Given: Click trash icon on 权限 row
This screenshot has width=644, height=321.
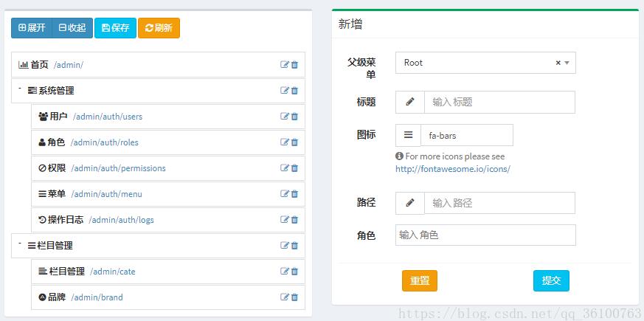Looking at the screenshot, I should point(295,168).
